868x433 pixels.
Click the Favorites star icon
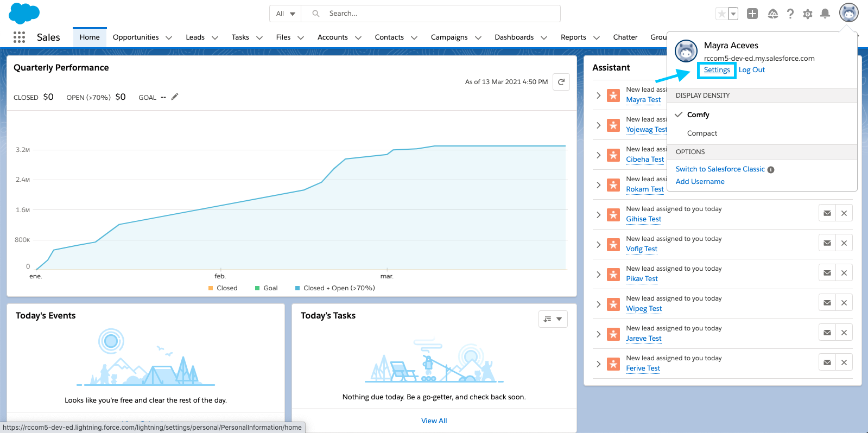[721, 14]
